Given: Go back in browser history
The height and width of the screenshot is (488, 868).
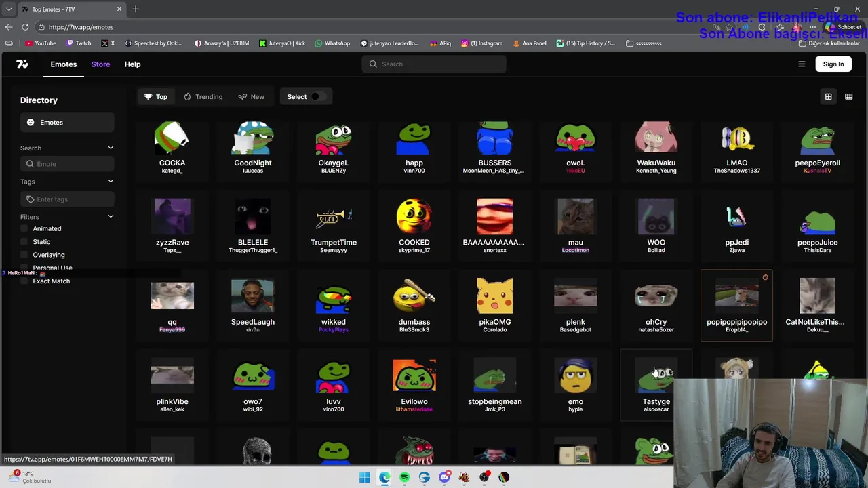Looking at the screenshot, I should [8, 27].
